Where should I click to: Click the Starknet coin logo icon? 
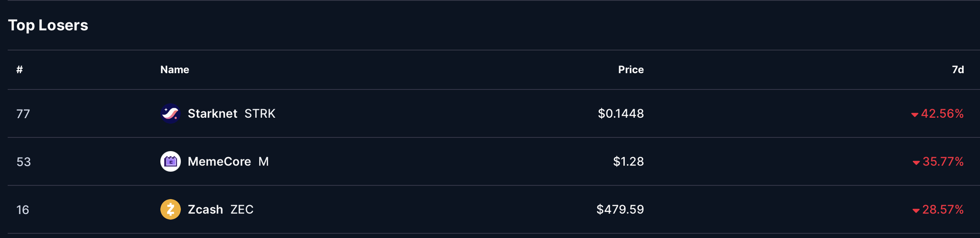point(171,113)
